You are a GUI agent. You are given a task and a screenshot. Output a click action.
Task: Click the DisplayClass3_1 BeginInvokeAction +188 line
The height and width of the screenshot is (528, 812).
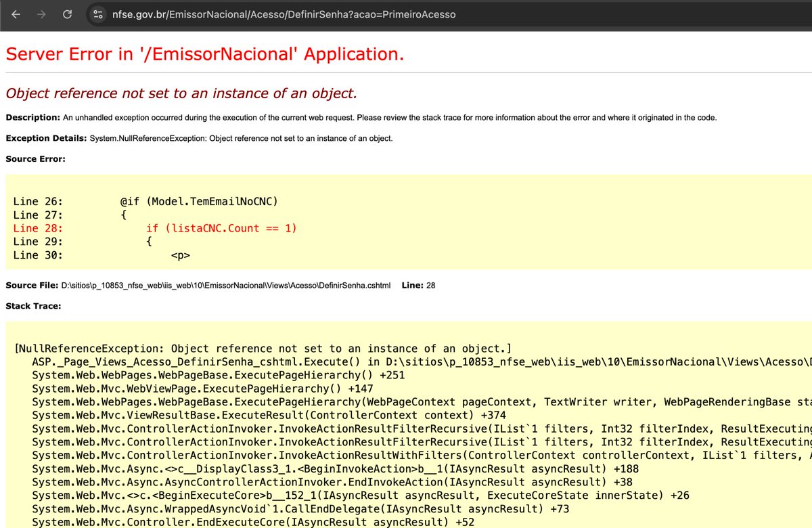(335, 468)
